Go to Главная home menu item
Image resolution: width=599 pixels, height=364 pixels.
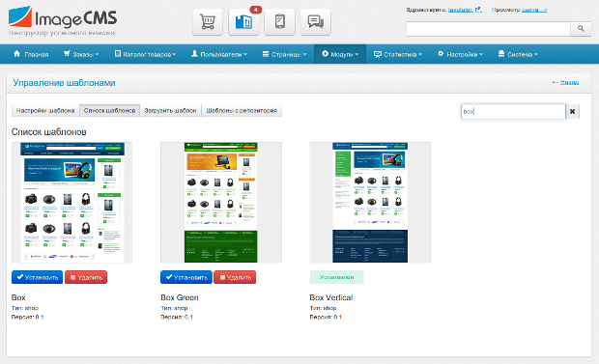click(31, 54)
